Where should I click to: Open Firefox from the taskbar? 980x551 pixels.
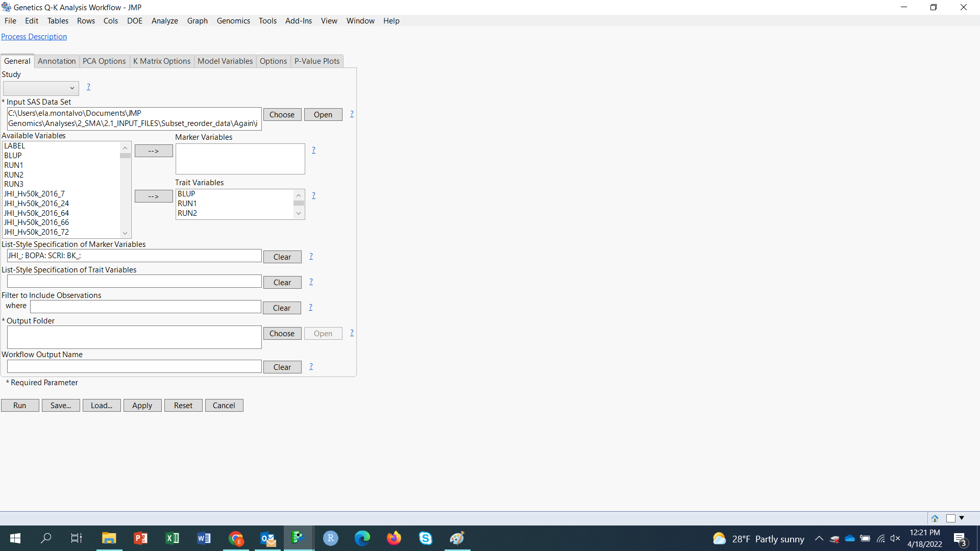click(x=394, y=538)
